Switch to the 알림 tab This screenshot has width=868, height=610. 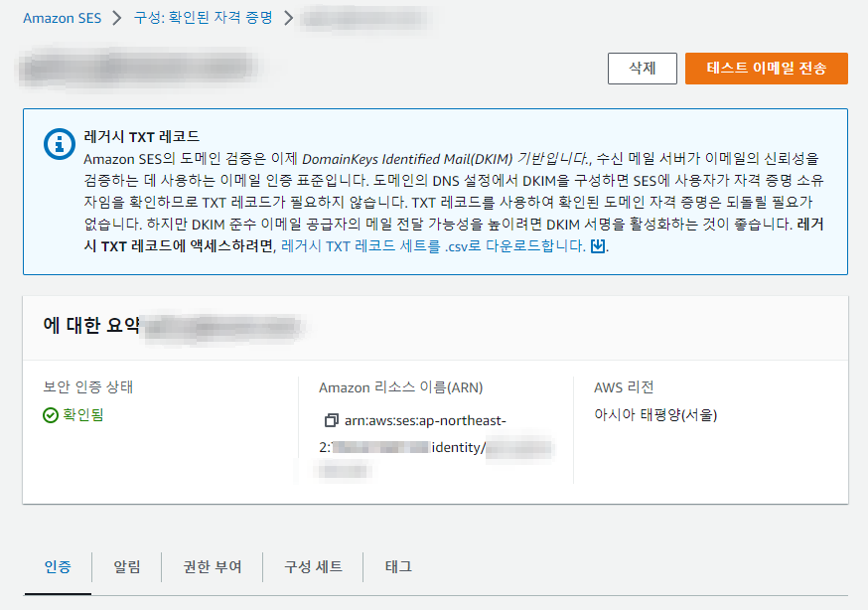click(127, 567)
